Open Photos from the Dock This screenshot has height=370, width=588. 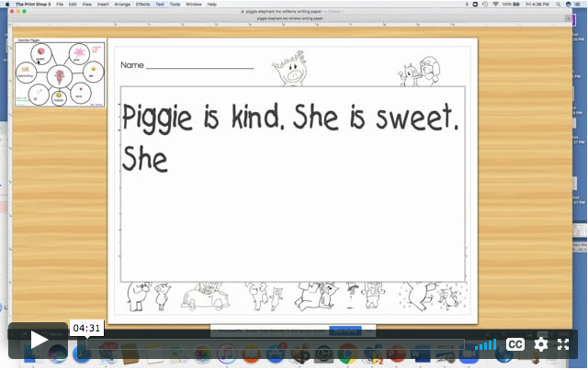[202, 353]
